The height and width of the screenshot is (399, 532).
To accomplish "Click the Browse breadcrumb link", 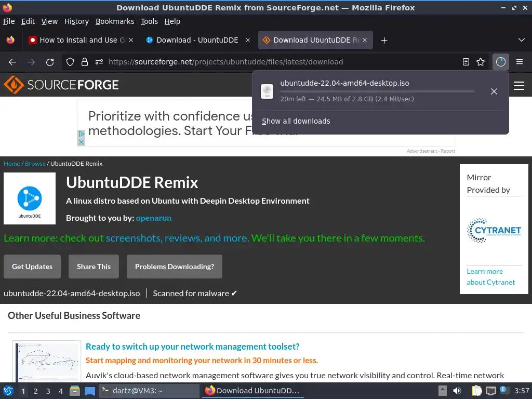I will pos(35,164).
